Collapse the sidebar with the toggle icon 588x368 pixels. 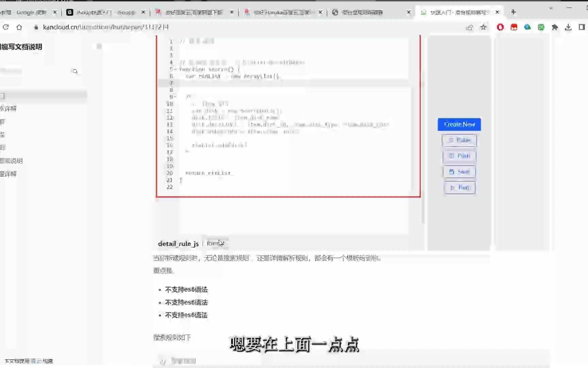(x=99, y=46)
